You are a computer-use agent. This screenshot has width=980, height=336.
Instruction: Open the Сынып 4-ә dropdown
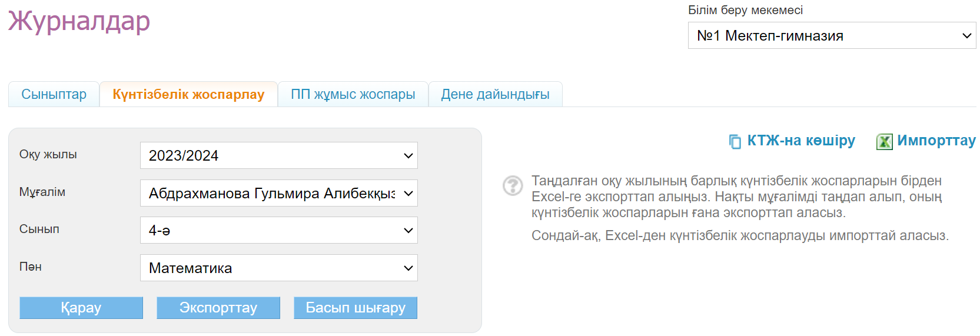[278, 231]
